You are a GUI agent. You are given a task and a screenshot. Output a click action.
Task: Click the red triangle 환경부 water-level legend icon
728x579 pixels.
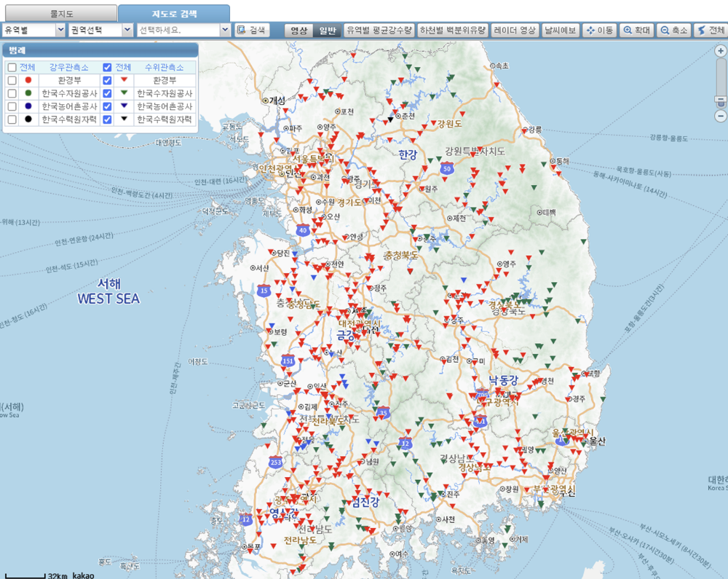tap(124, 80)
